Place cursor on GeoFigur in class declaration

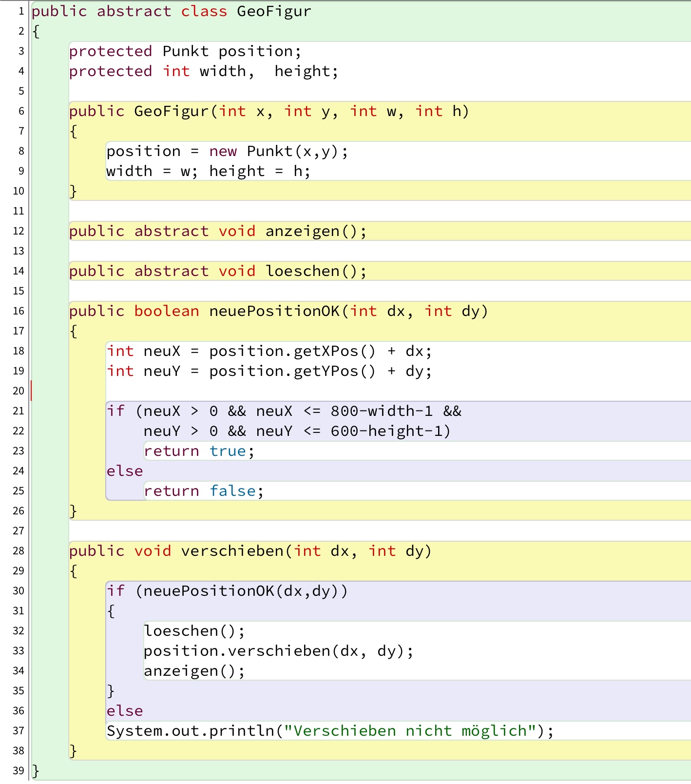click(x=273, y=11)
